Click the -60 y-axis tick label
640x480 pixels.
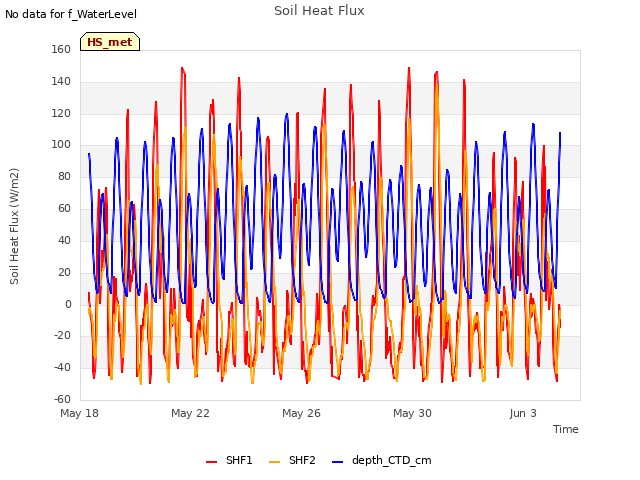[62, 399]
